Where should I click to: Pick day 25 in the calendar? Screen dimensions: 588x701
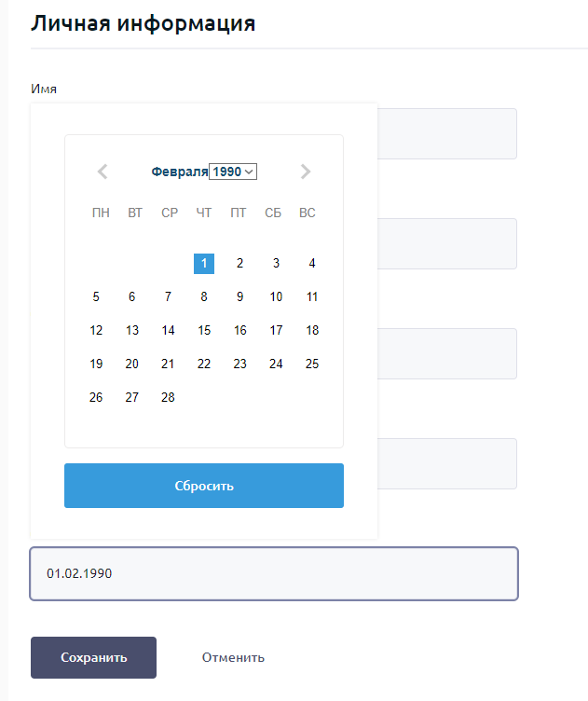pos(312,364)
